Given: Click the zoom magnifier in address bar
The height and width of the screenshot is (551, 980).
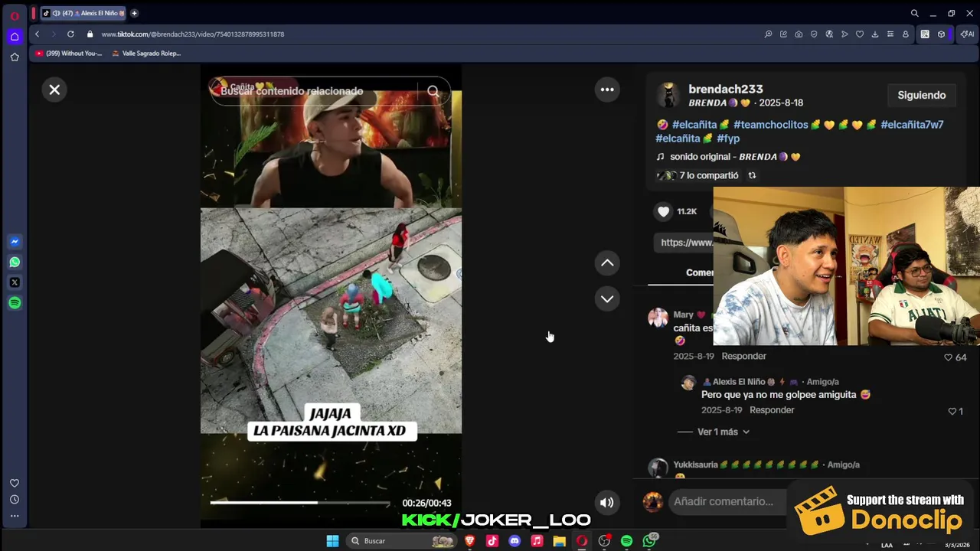Looking at the screenshot, I should coord(768,34).
